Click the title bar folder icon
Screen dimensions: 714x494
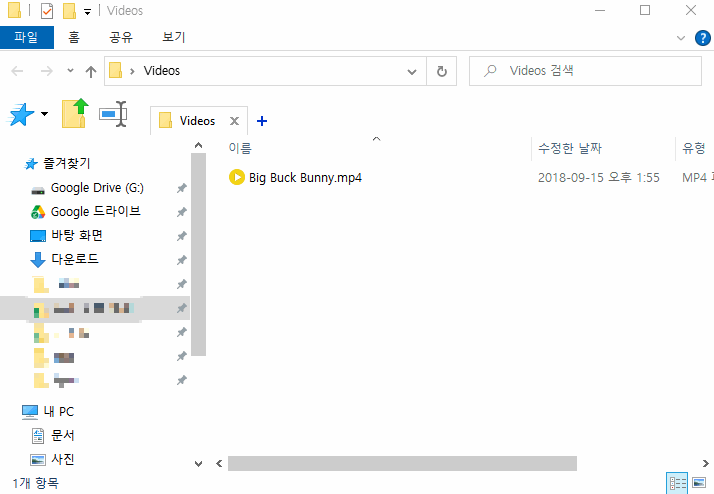[x=14, y=10]
